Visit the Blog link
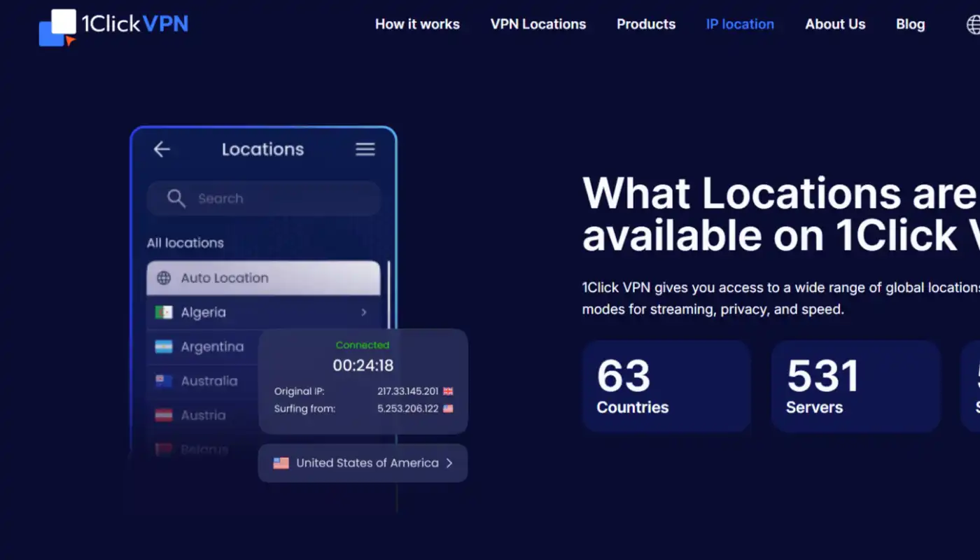Viewport: 980px width, 560px height. (x=910, y=24)
